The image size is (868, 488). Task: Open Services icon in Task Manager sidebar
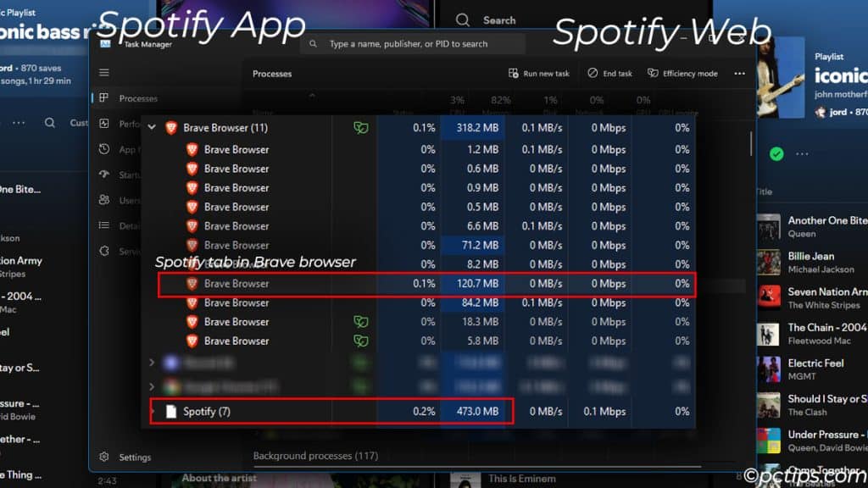(x=104, y=251)
